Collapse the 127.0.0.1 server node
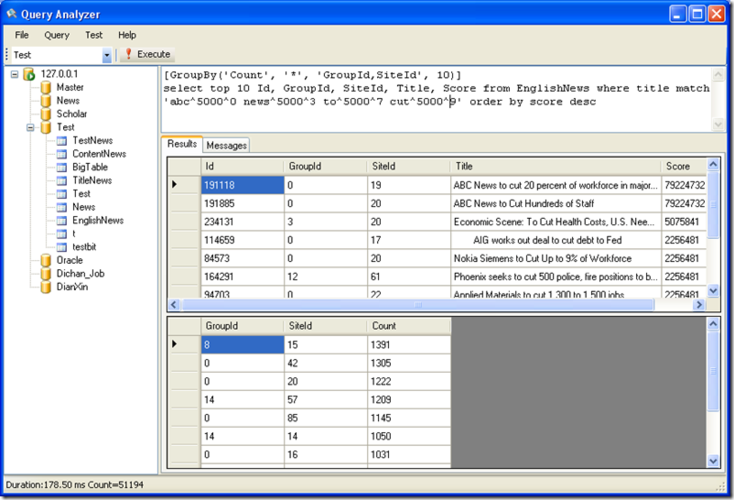Screen dimensions: 734x500 [x=15, y=74]
